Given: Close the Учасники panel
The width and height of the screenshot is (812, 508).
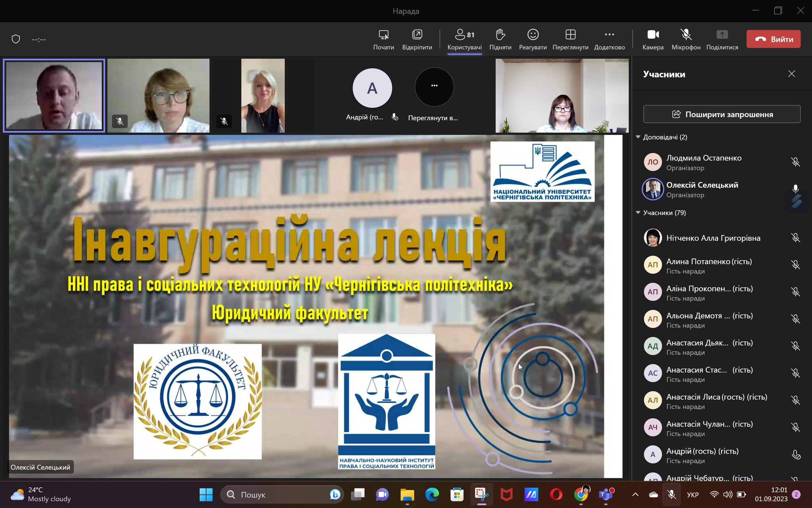Looking at the screenshot, I should tap(791, 74).
